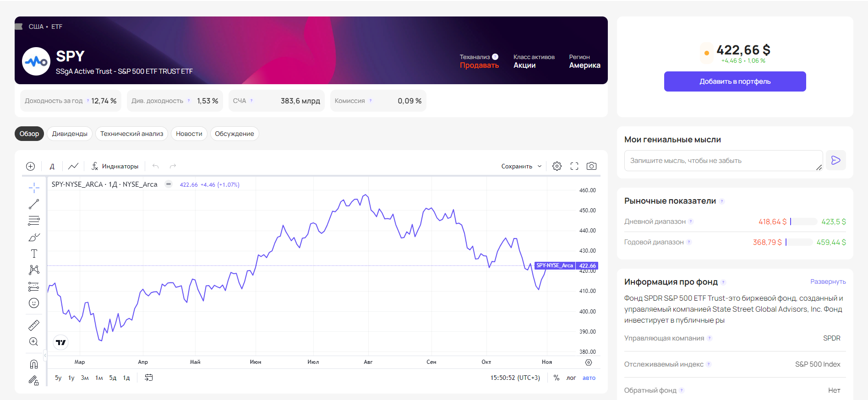Take a chart snapshot with camera icon
Viewport: 868px width, 400px height.
pyautogui.click(x=591, y=166)
